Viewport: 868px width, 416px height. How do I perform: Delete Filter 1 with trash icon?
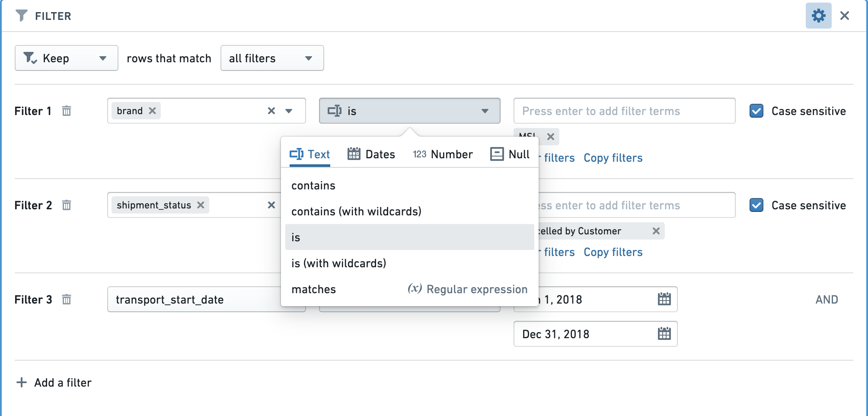pyautogui.click(x=67, y=111)
